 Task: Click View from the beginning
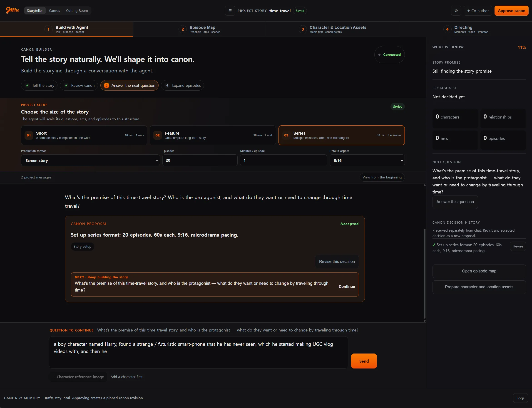pyautogui.click(x=382, y=177)
